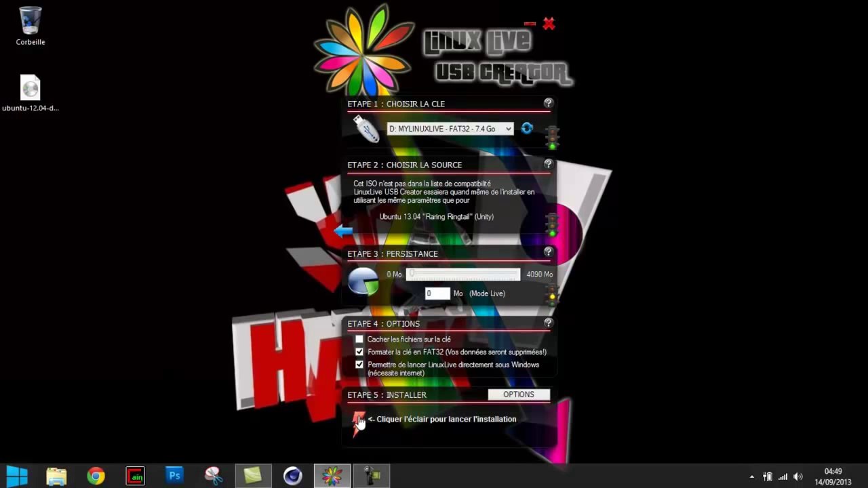Open Photoshop from the taskbar

tap(174, 476)
